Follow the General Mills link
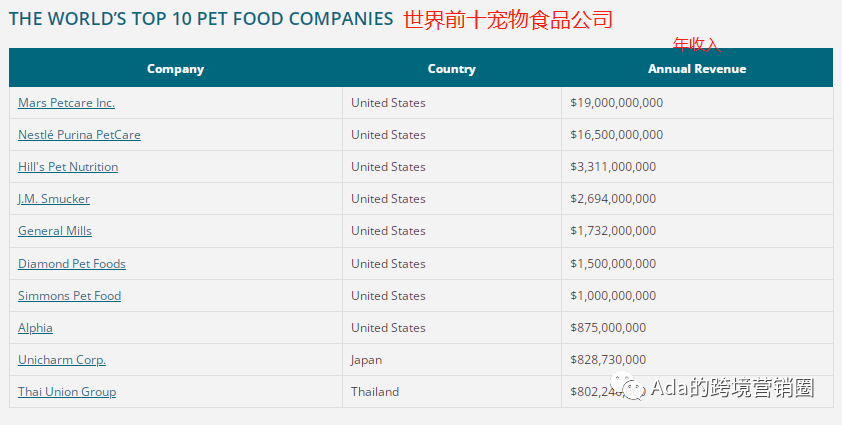 coord(55,231)
